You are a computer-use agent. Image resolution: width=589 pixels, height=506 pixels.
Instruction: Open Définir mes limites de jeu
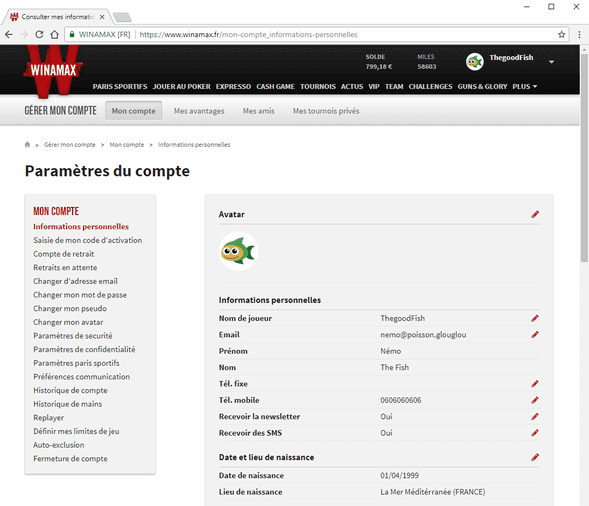76,431
